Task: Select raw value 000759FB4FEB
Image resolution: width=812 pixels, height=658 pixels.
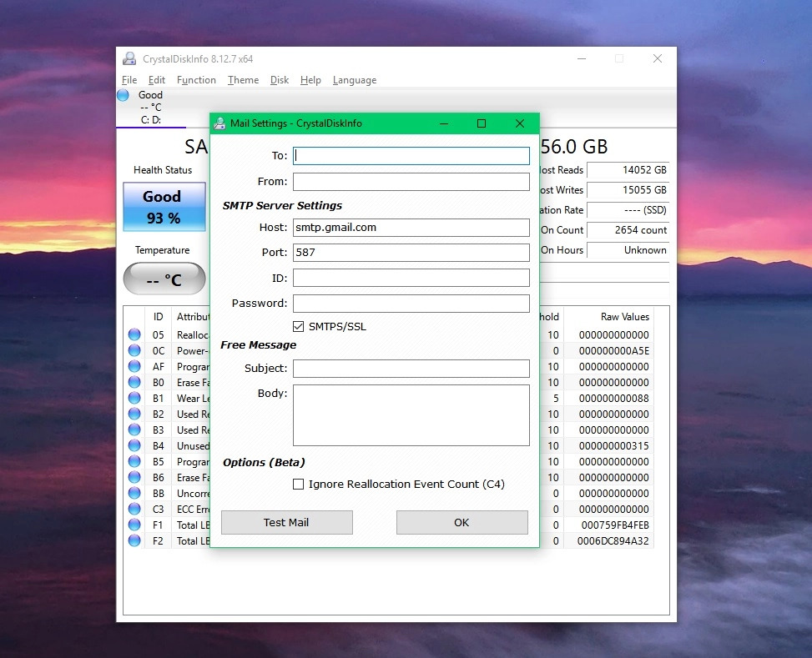Action: click(x=615, y=525)
